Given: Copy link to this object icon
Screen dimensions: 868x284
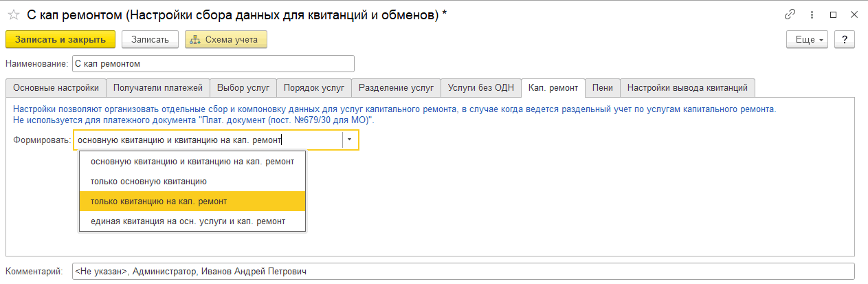Looking at the screenshot, I should (790, 14).
